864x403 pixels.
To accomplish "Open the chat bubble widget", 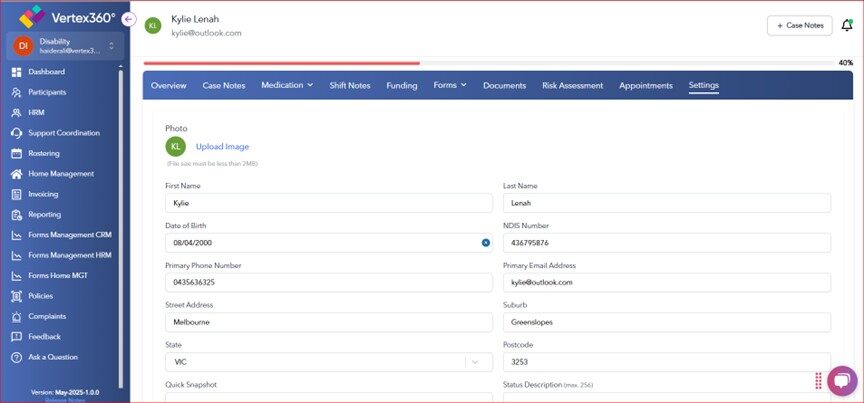I will point(842,381).
